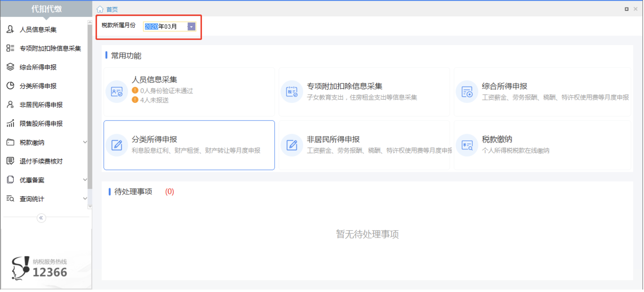The width and height of the screenshot is (644, 292).
Task: Open the 综合所得申报 card title
Action: [x=505, y=86]
